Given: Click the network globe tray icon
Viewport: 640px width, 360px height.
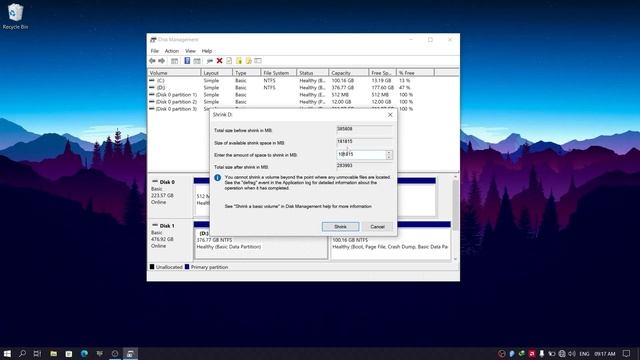Looking at the screenshot, I should (562, 353).
